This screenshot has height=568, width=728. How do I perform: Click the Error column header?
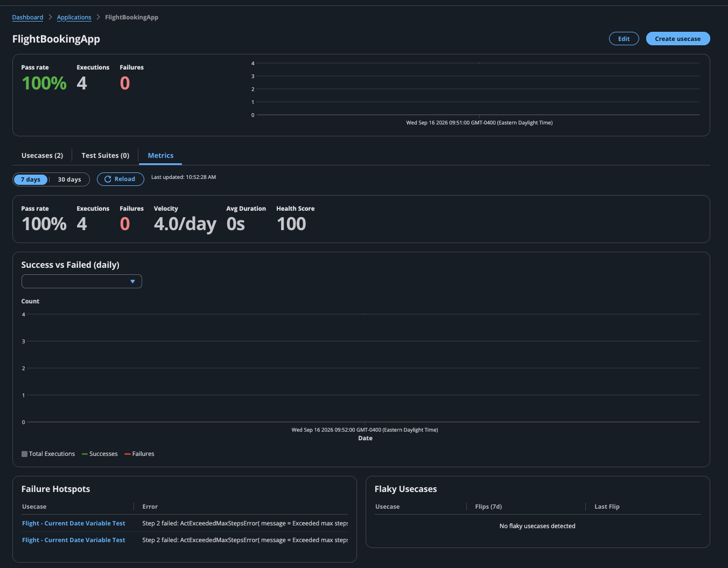click(x=150, y=507)
